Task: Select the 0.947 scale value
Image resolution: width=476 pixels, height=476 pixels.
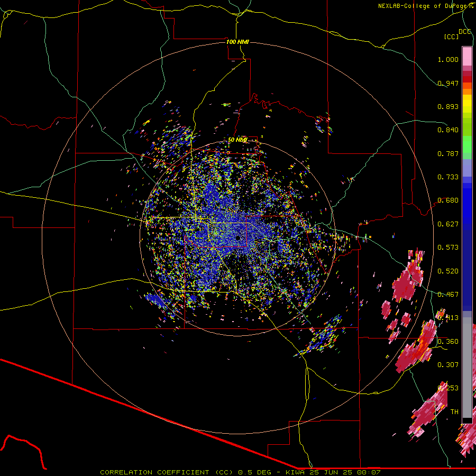Action: [448, 83]
